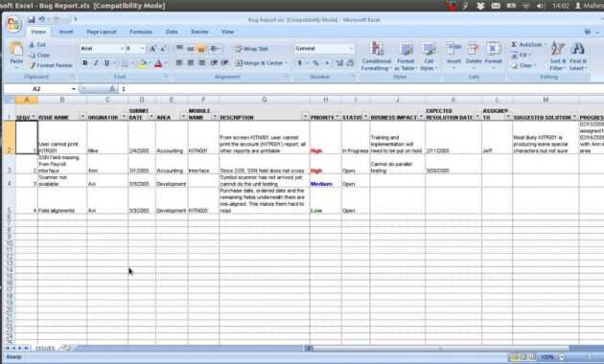Center text horizontally
Image resolution: width=604 pixels, height=364 pixels.
tap(191, 62)
